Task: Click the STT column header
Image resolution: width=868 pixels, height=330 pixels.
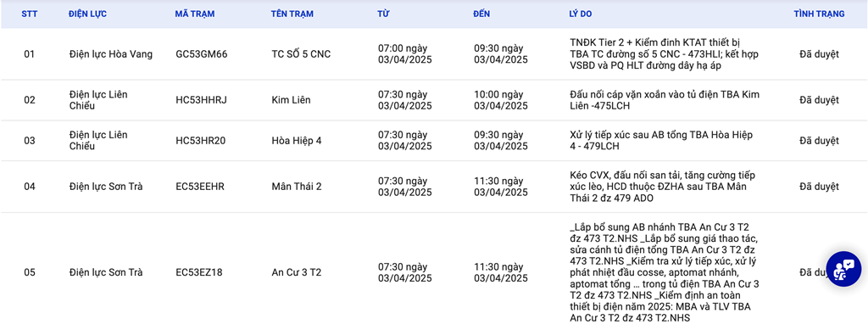Action: click(x=30, y=14)
